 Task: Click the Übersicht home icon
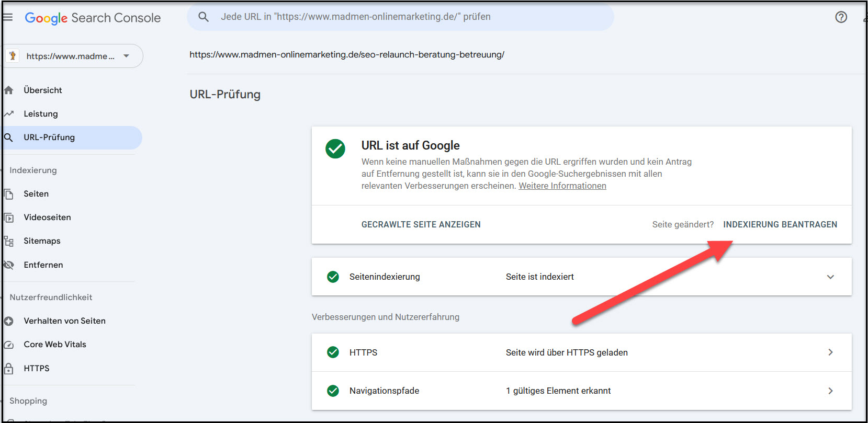click(x=8, y=90)
